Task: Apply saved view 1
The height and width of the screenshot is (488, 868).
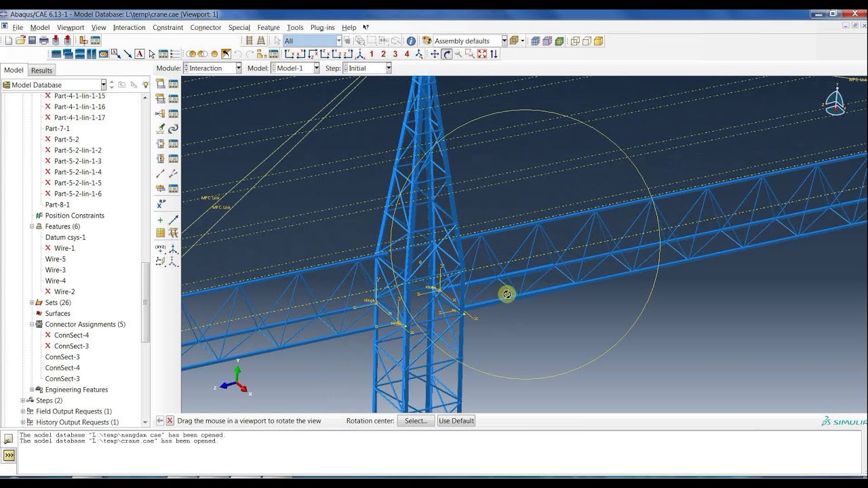Action: pos(372,54)
